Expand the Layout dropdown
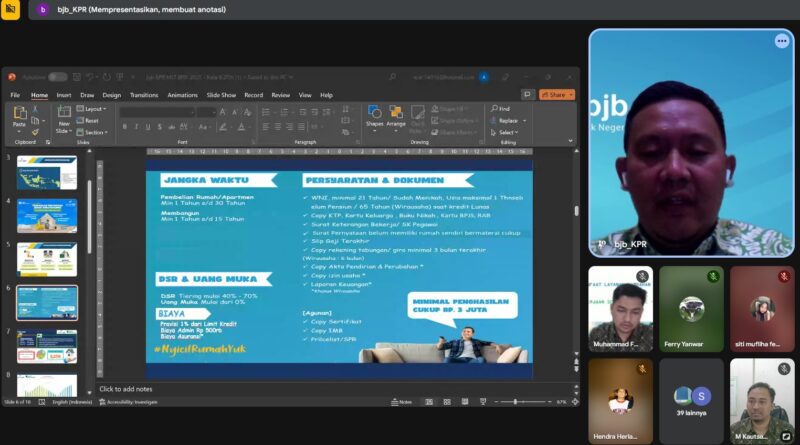This screenshot has width=800, height=445. (92, 108)
